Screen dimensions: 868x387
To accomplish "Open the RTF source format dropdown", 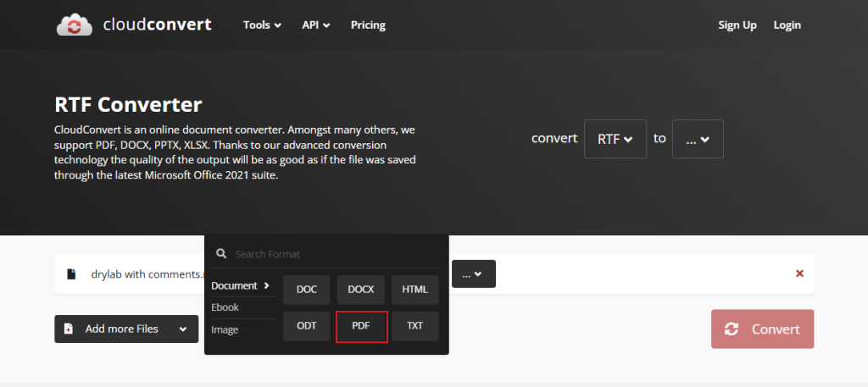I will click(615, 139).
